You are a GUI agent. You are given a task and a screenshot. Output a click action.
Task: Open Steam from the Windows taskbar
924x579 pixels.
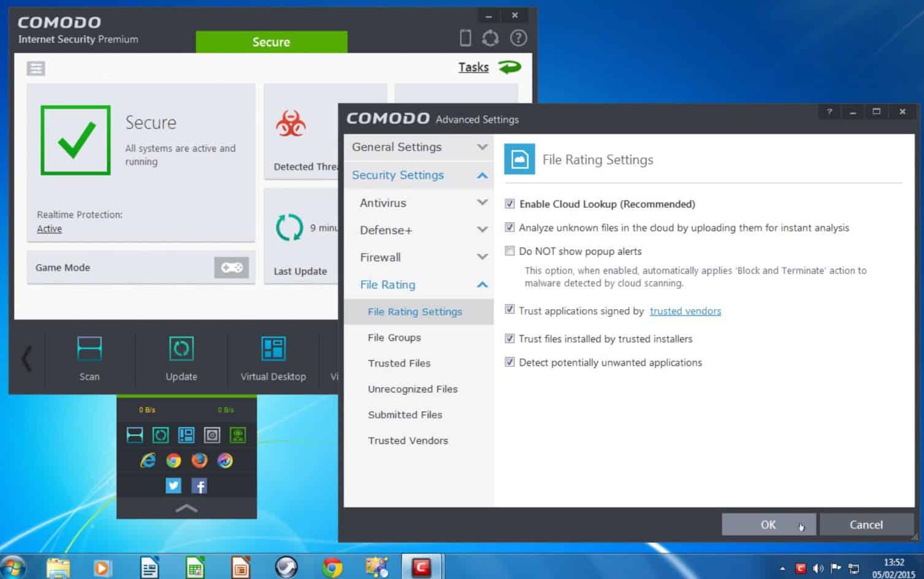pos(286,568)
